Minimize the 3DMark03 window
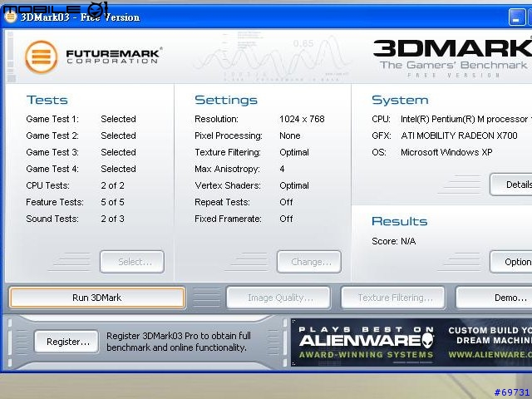 (x=517, y=17)
